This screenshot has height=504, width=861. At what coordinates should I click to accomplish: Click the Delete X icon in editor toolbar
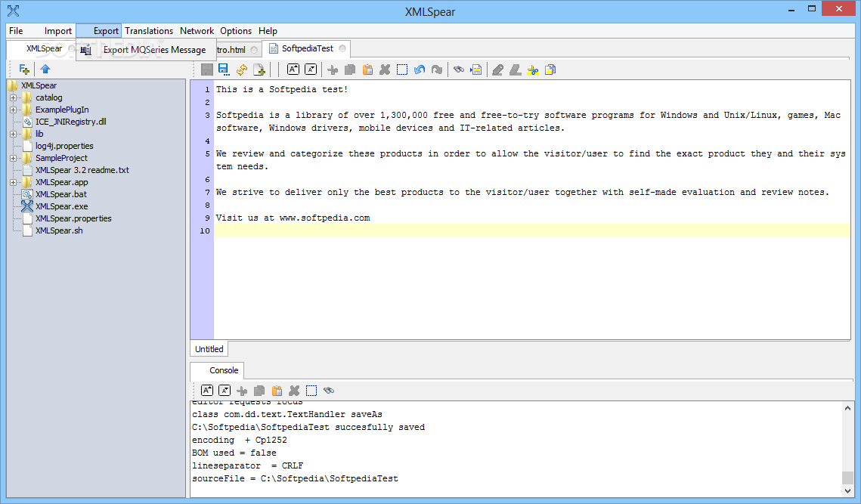coord(385,70)
